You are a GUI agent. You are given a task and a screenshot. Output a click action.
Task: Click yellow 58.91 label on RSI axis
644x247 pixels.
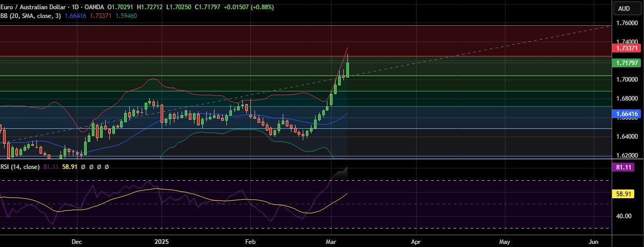pyautogui.click(x=624, y=194)
